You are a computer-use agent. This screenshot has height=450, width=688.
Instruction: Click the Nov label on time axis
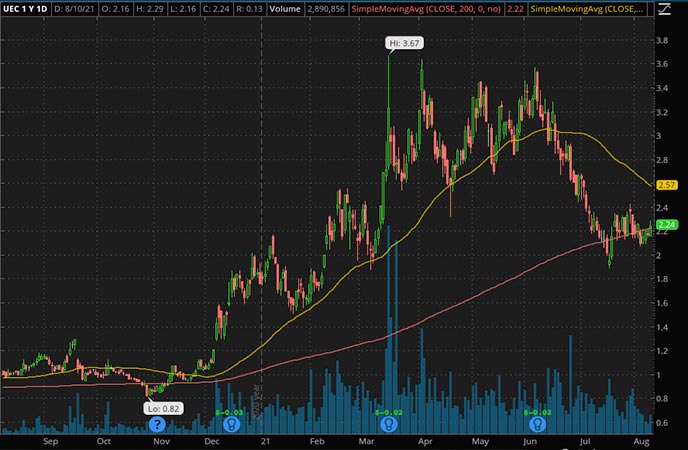[161, 441]
